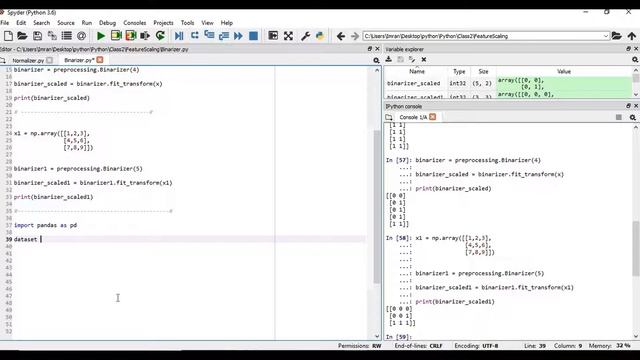Import data into Variable explorer

click(389, 60)
